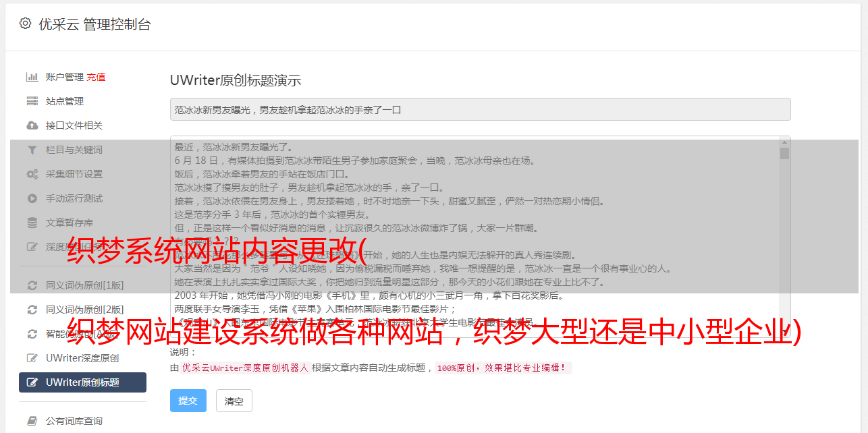Select the 站点管理 server icon

click(32, 101)
